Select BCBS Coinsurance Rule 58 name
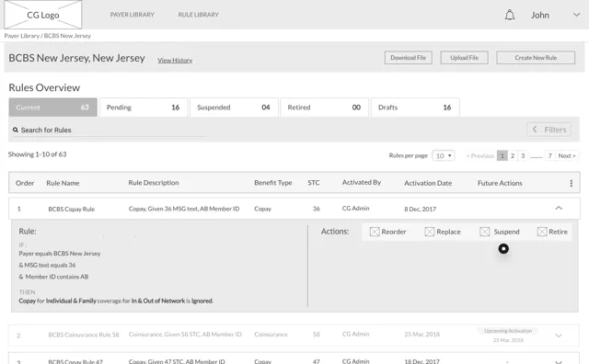This screenshot has width=589, height=364. point(84,335)
